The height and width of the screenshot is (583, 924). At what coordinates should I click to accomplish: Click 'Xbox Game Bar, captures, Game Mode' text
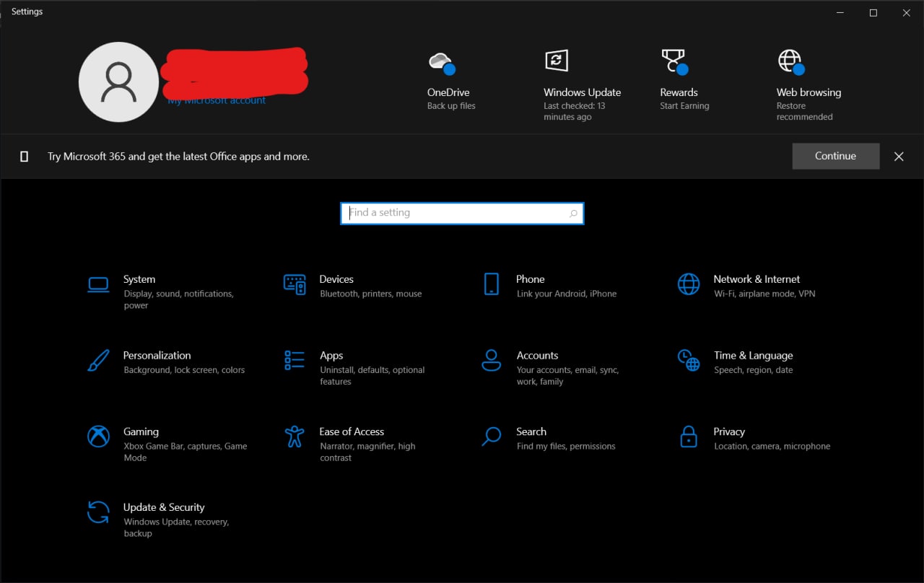tap(186, 452)
